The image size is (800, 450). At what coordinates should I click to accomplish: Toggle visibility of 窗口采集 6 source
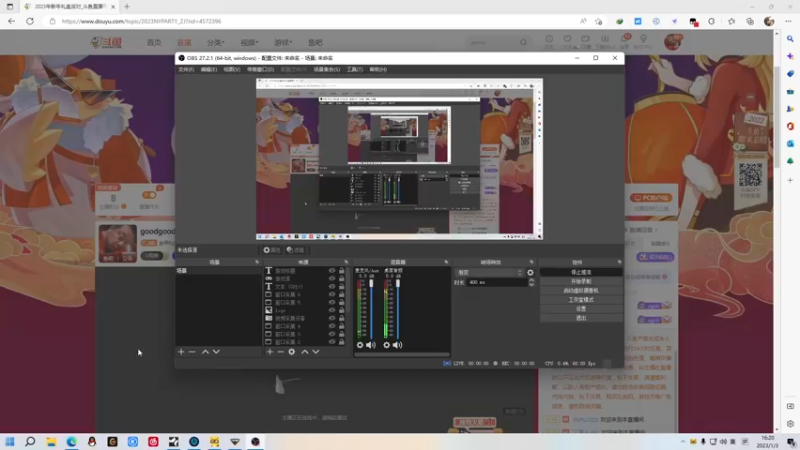click(332, 294)
